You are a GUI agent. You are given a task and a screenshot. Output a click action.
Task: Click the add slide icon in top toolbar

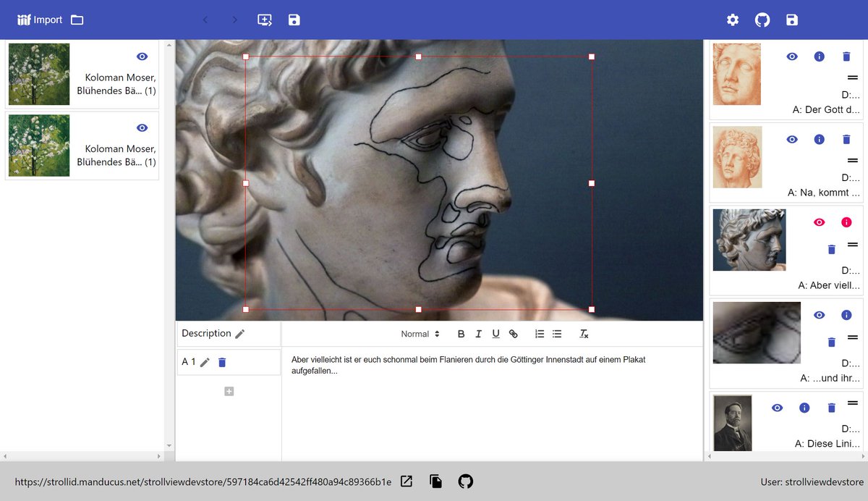tap(265, 20)
